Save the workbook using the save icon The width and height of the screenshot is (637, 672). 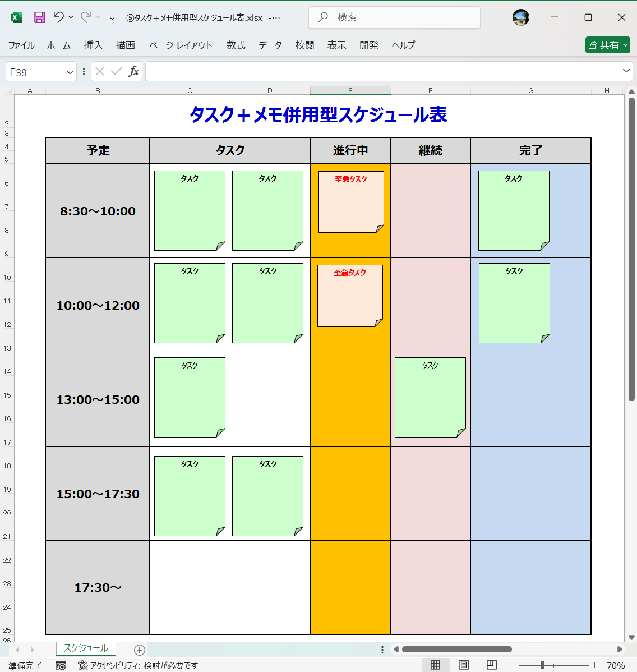(38, 17)
